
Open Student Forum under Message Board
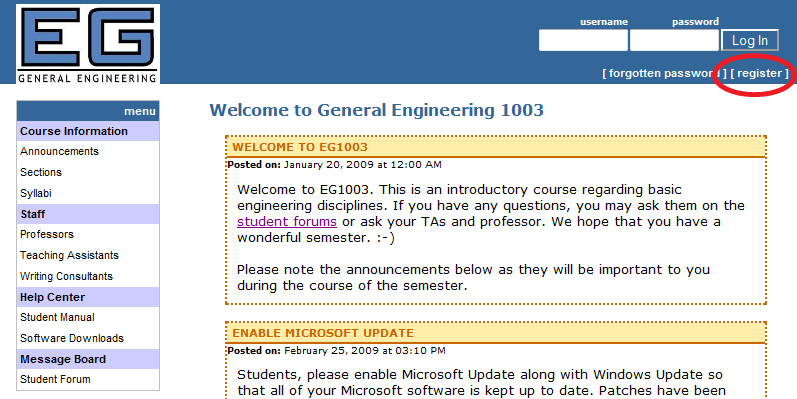(55, 379)
